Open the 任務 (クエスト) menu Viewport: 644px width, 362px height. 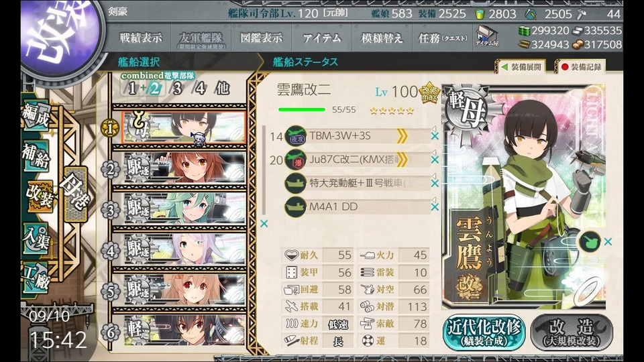pos(442,38)
